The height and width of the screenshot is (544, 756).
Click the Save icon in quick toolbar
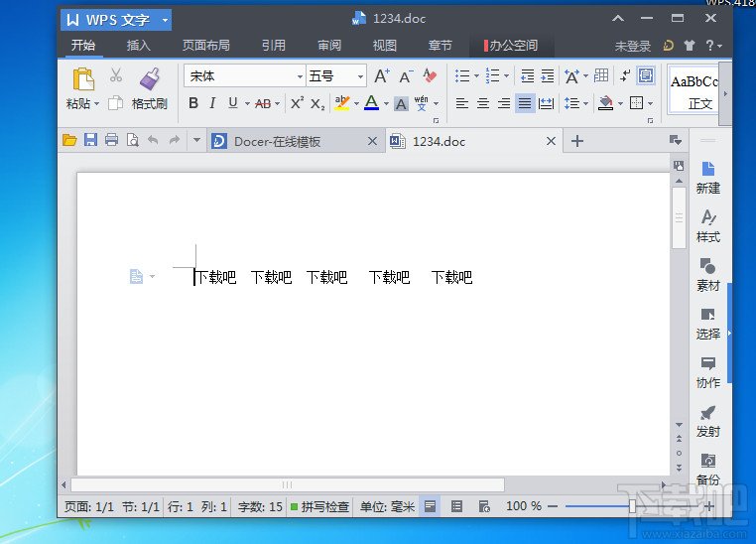[90, 141]
